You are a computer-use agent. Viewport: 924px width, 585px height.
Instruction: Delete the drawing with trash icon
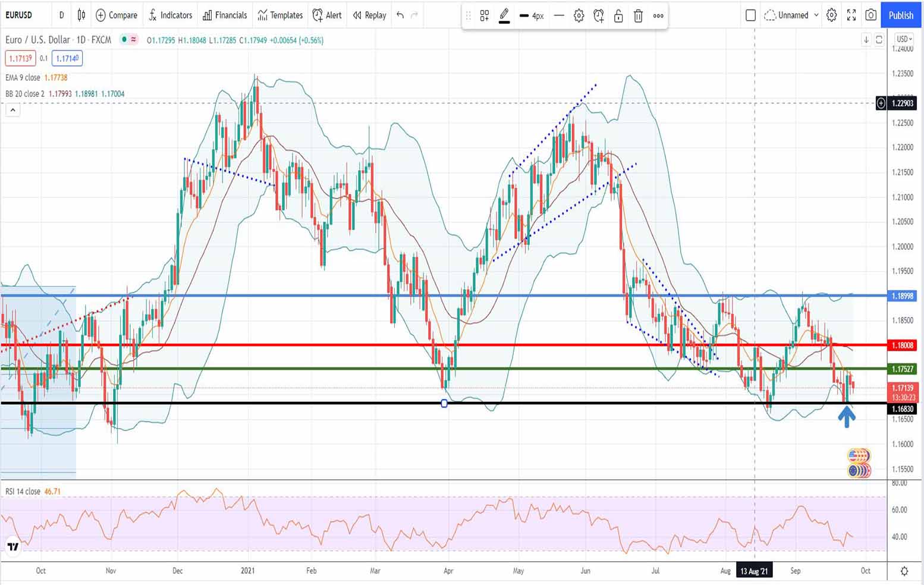(x=638, y=16)
